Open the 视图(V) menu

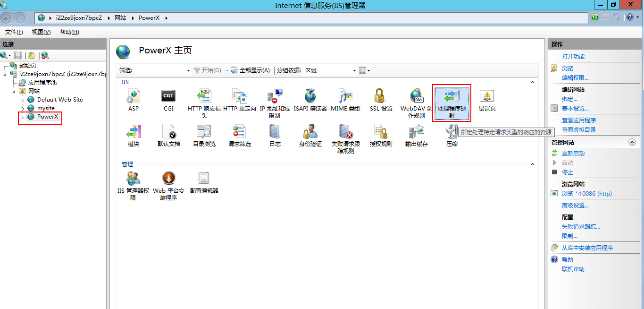[41, 32]
